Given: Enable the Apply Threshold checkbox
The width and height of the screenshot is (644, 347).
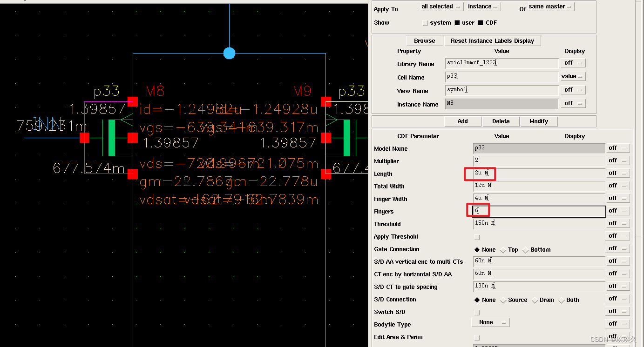Looking at the screenshot, I should [x=476, y=237].
